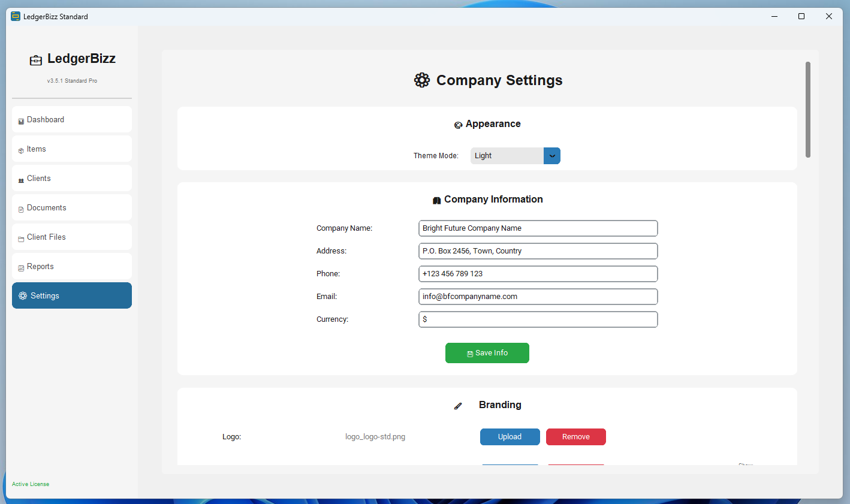Image resolution: width=850 pixels, height=504 pixels.
Task: Click the v3.5.1 Standard Pro version text
Action: (72, 81)
